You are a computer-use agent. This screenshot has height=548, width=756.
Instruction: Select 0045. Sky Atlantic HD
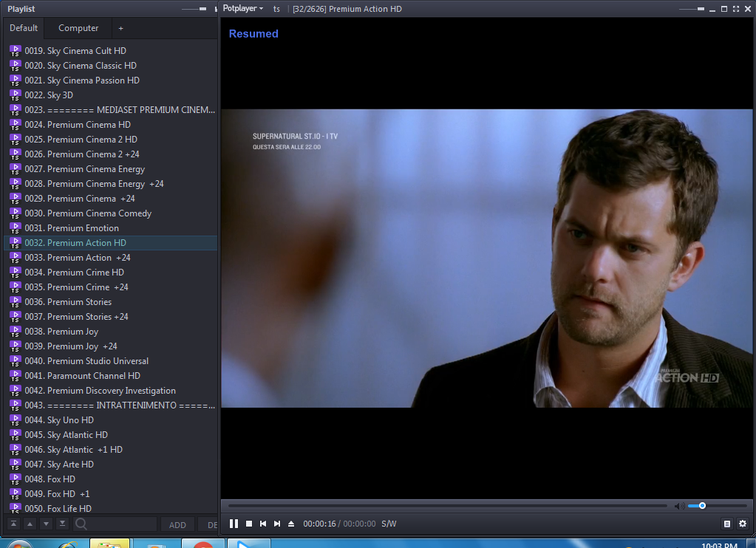110,435
